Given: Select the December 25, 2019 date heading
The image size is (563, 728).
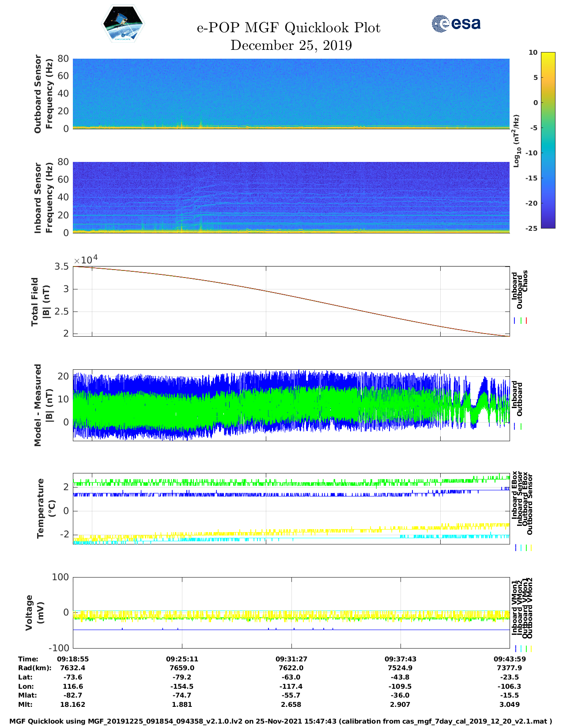Looking at the screenshot, I should 291,45.
